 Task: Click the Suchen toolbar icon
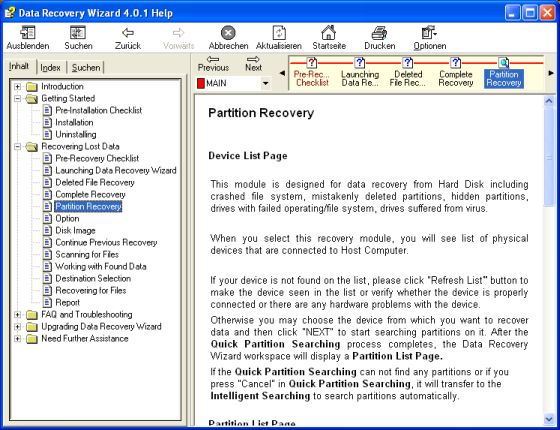78,32
